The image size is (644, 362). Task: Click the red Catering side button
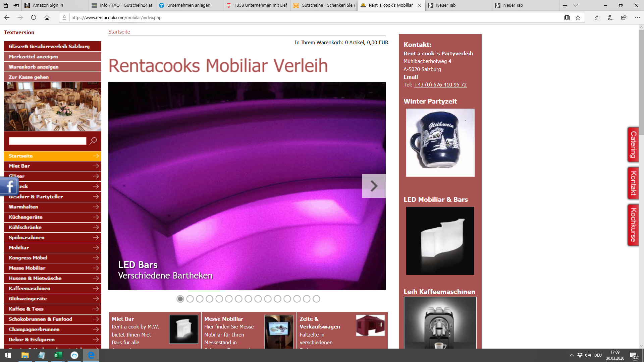tap(633, 145)
